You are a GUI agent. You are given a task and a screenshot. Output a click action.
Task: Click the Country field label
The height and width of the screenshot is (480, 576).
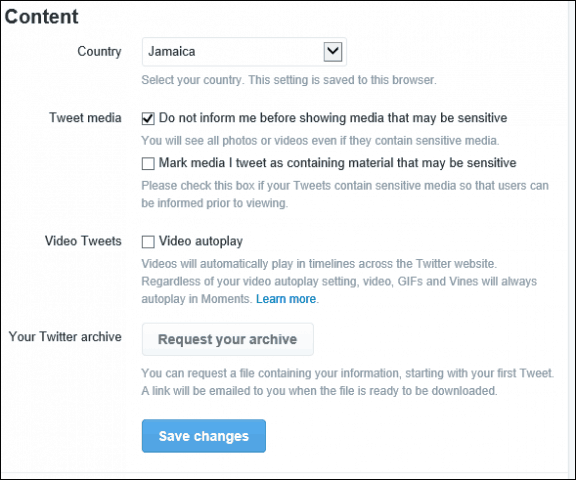tap(99, 51)
